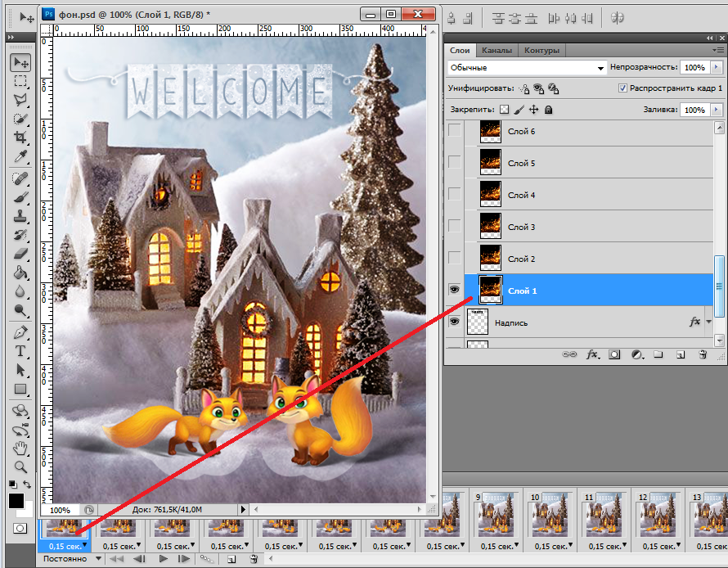The image size is (728, 568).
Task: Select the Pen tool
Action: (x=20, y=332)
